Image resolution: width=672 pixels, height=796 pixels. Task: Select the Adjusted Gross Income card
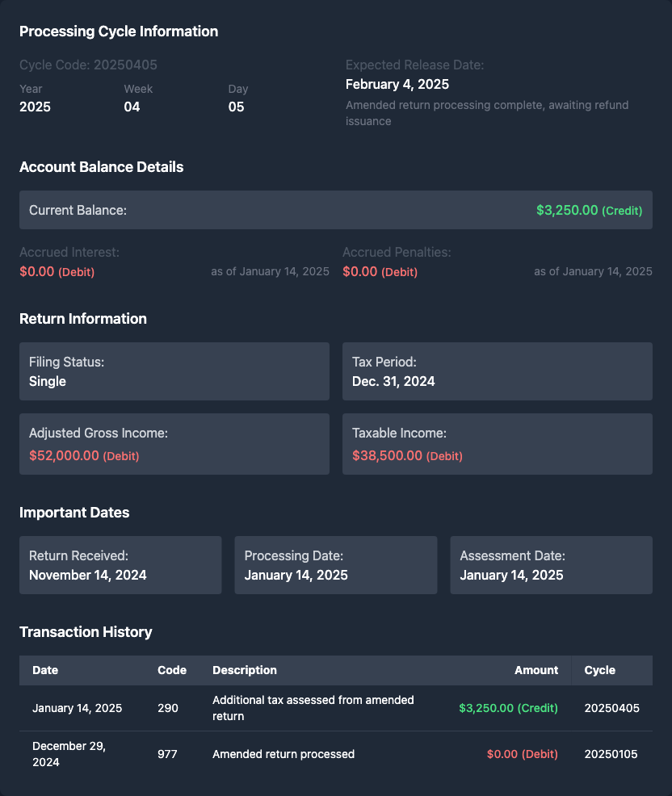174,444
